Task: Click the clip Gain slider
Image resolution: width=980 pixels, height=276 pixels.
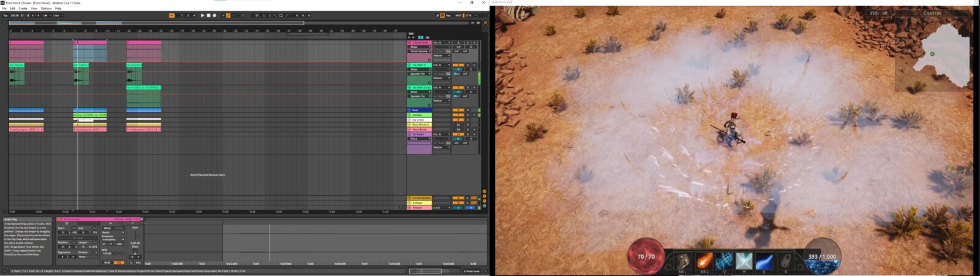Action: click(135, 236)
